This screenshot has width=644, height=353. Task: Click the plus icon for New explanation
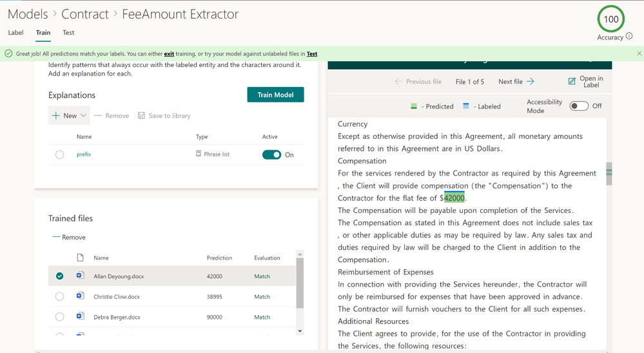56,116
